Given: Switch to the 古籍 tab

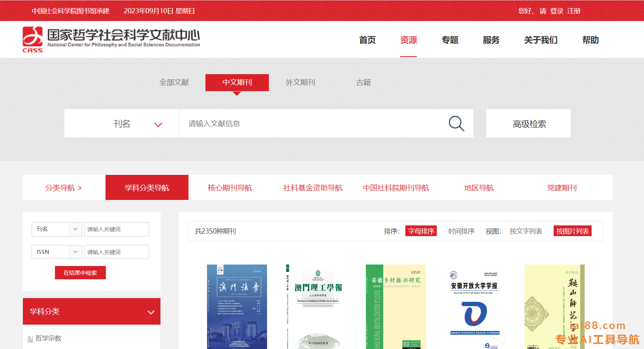Looking at the screenshot, I should click(x=363, y=82).
